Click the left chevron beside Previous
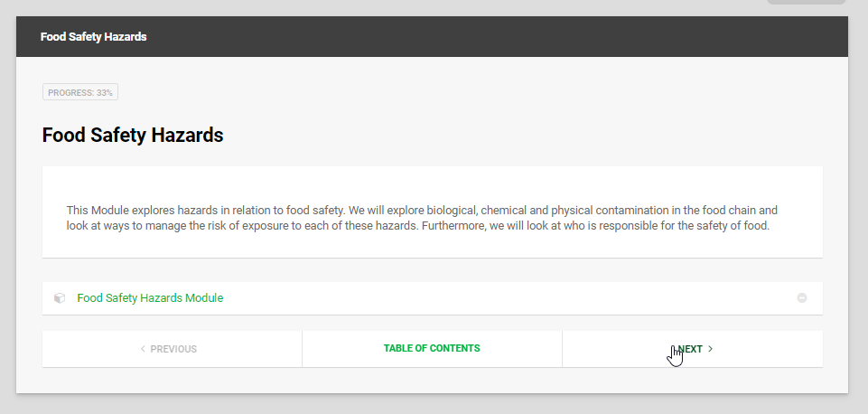The height and width of the screenshot is (414, 868). (143, 349)
